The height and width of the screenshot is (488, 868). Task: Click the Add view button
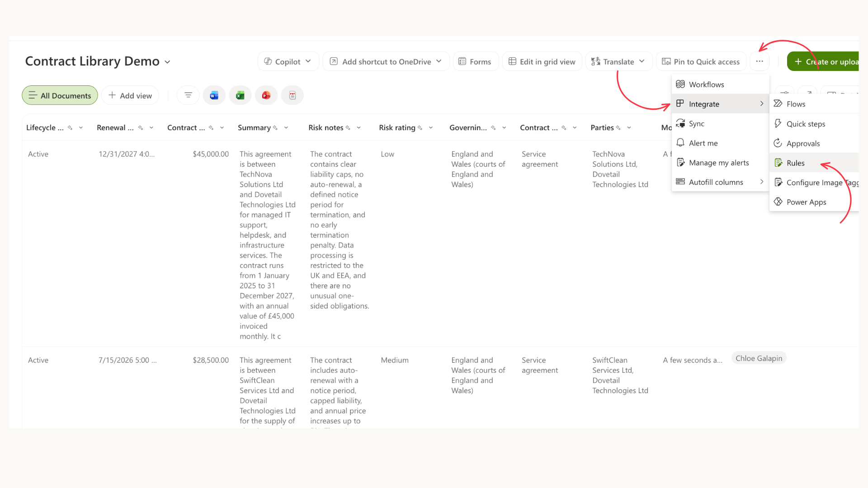pyautogui.click(x=130, y=95)
